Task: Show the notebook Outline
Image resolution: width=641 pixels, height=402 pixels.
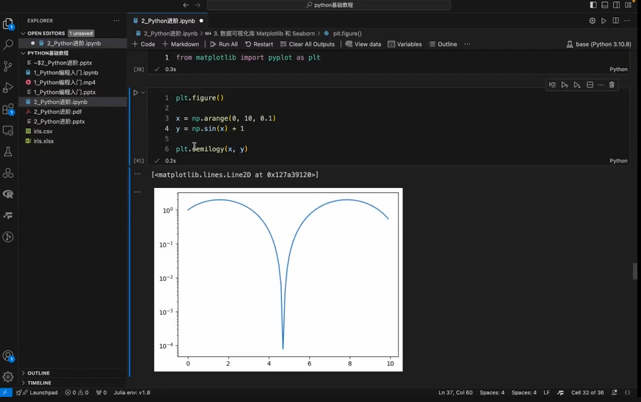Action: (443, 44)
